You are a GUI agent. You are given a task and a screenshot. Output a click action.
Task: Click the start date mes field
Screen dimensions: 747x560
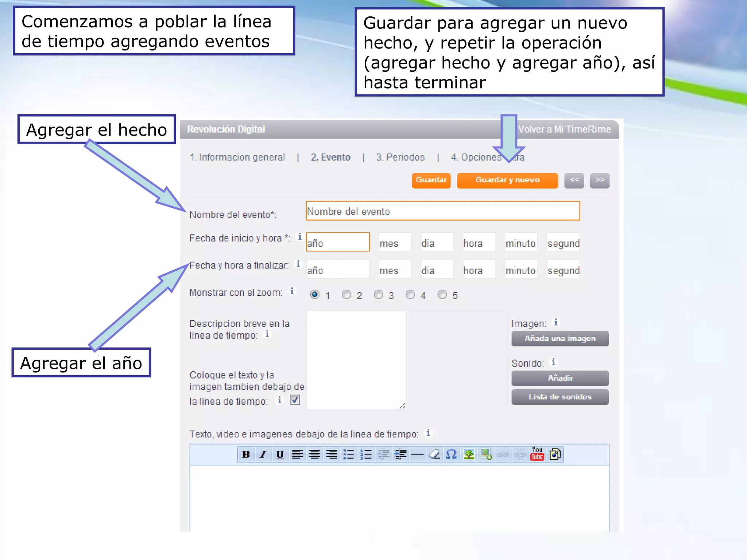click(x=395, y=242)
